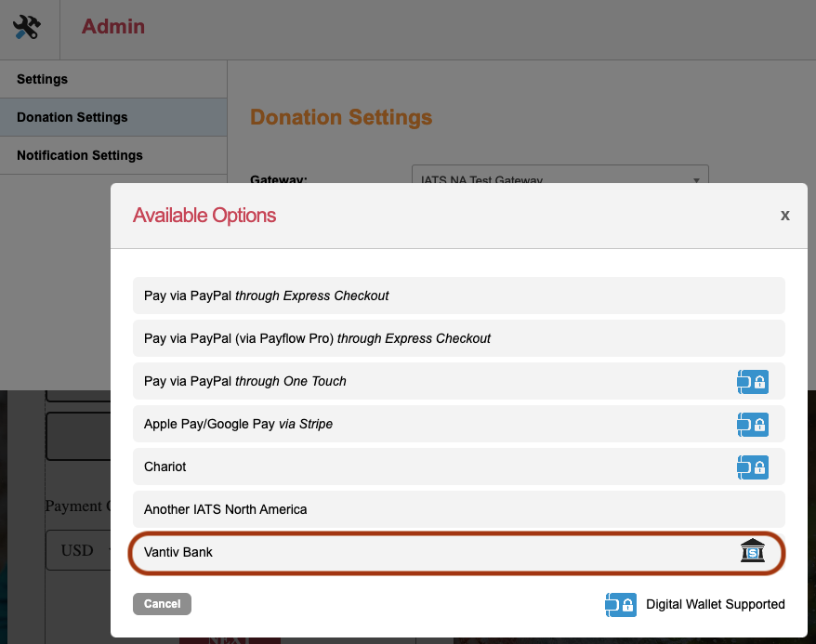Click the bank building icon on Vantiv Bank

click(x=752, y=551)
